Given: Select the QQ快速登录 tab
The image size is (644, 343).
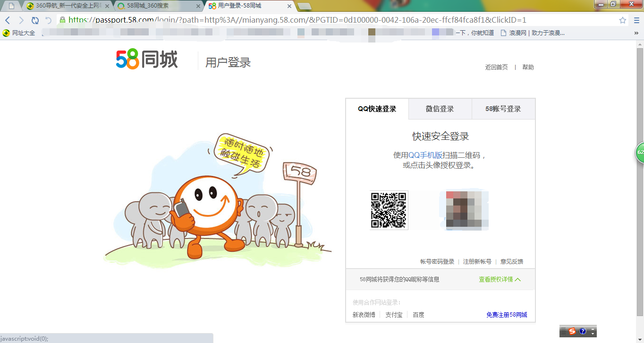Looking at the screenshot, I should 377,109.
